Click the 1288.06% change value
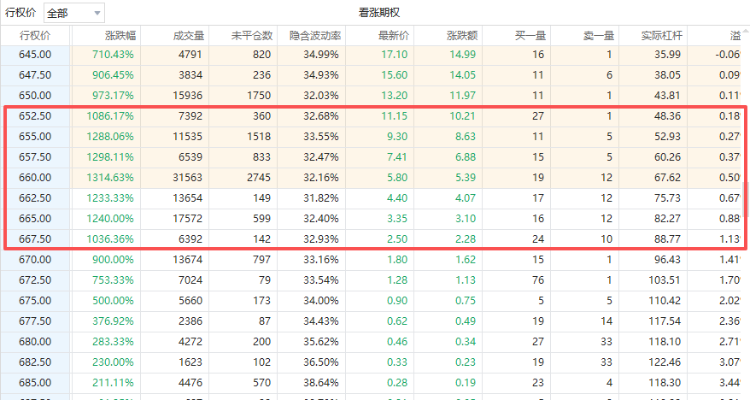The width and height of the screenshot is (750, 400). point(110,137)
